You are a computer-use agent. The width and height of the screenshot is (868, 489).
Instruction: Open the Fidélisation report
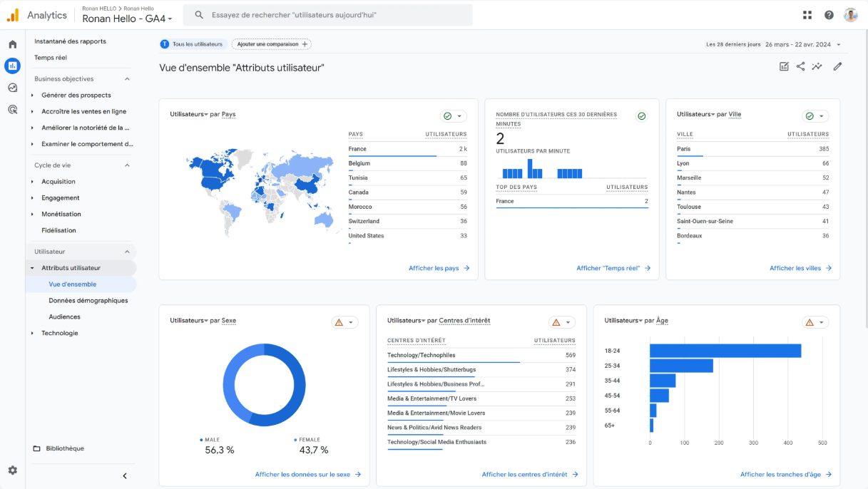[x=58, y=230]
